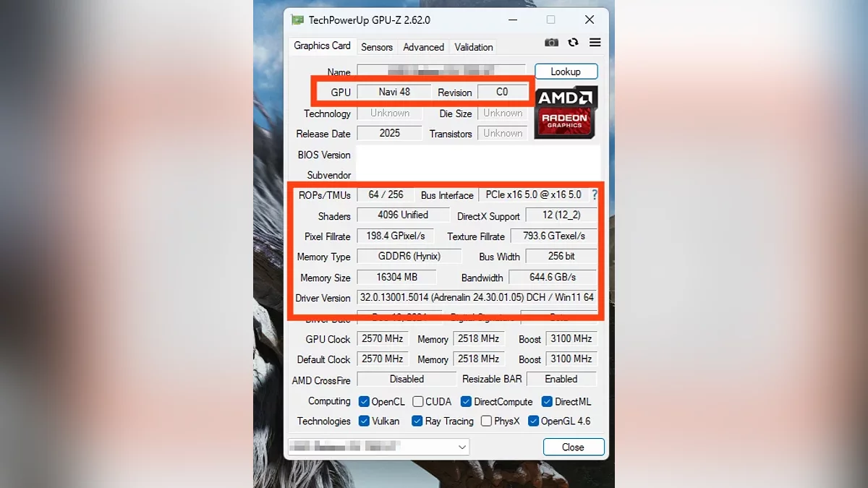Click Bandwidth value 644.6 GB/s
868x488 pixels.
[553, 277]
